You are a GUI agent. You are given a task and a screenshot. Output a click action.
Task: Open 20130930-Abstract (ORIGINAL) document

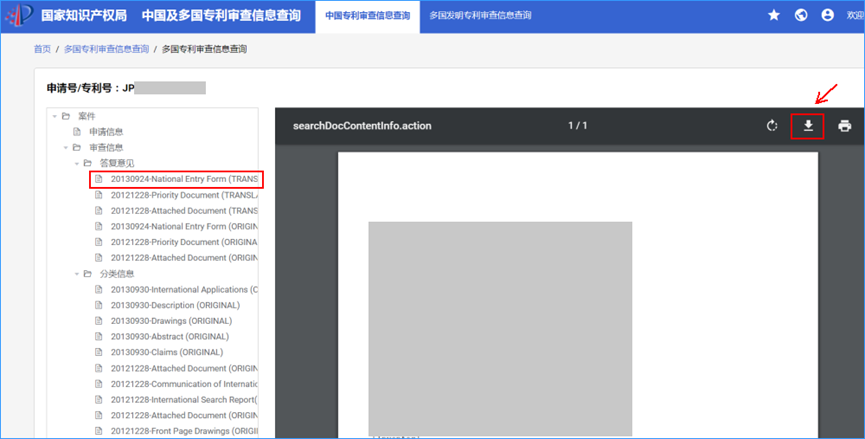pyautogui.click(x=170, y=336)
